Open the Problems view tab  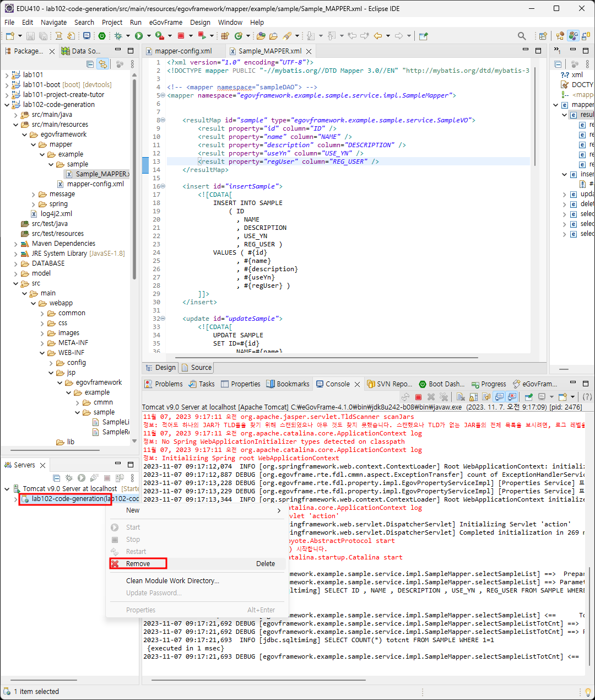pyautogui.click(x=164, y=384)
